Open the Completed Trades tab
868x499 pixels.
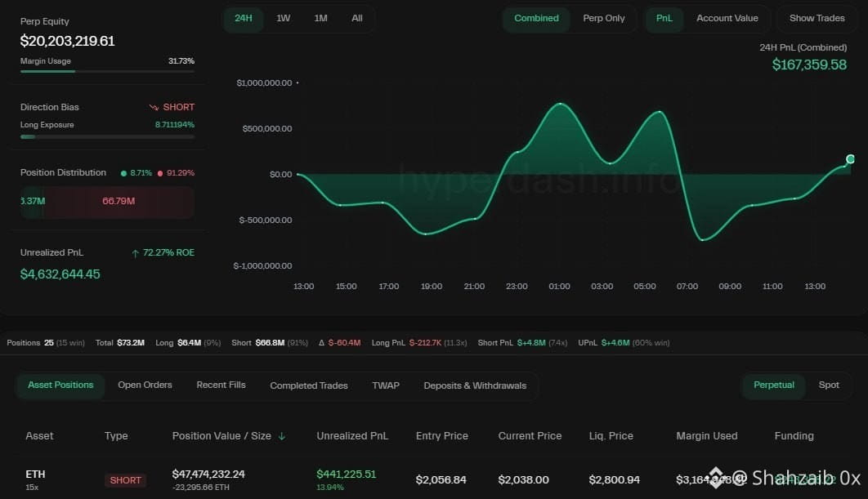[x=309, y=385]
